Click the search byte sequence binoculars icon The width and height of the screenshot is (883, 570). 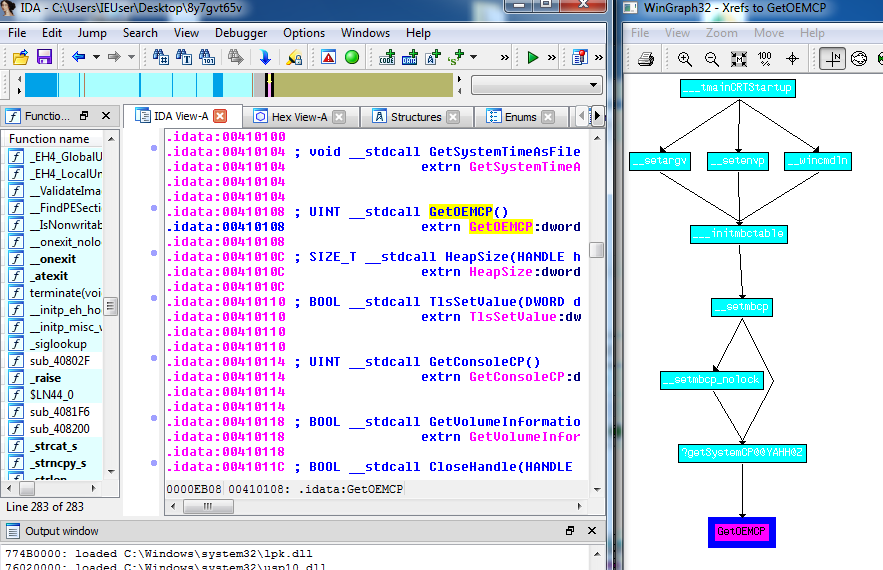pyautogui.click(x=207, y=57)
